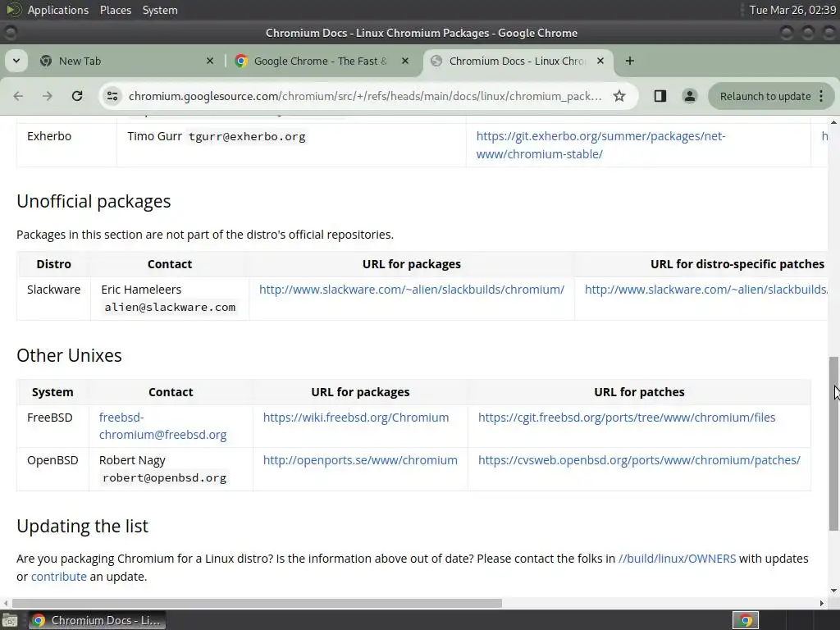Select the Chromium Docs - Linux tab
Image resolution: width=840 pixels, height=630 pixels.
(x=518, y=61)
